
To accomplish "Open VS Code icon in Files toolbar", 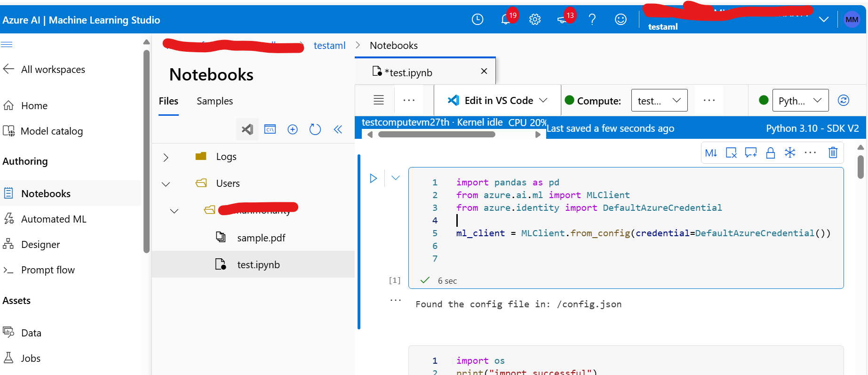I will (247, 129).
